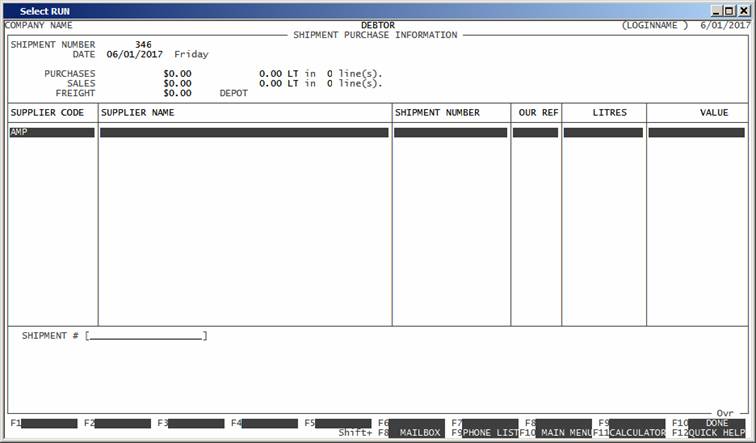This screenshot has height=443, width=756.
Task: Select the highlighted shipment number cell
Action: pyautogui.click(x=450, y=133)
